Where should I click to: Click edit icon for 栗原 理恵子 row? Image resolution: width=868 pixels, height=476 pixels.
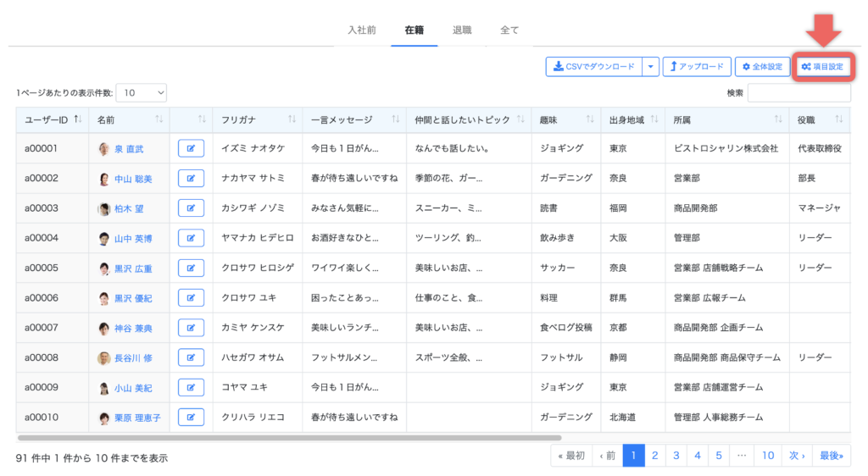coord(191,418)
